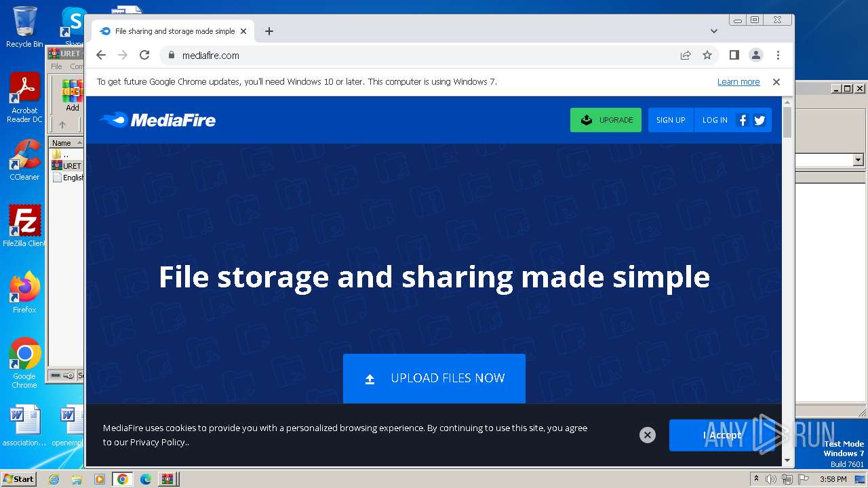868x488 pixels.
Task: Click Edge icon in the taskbar
Action: 146,479
